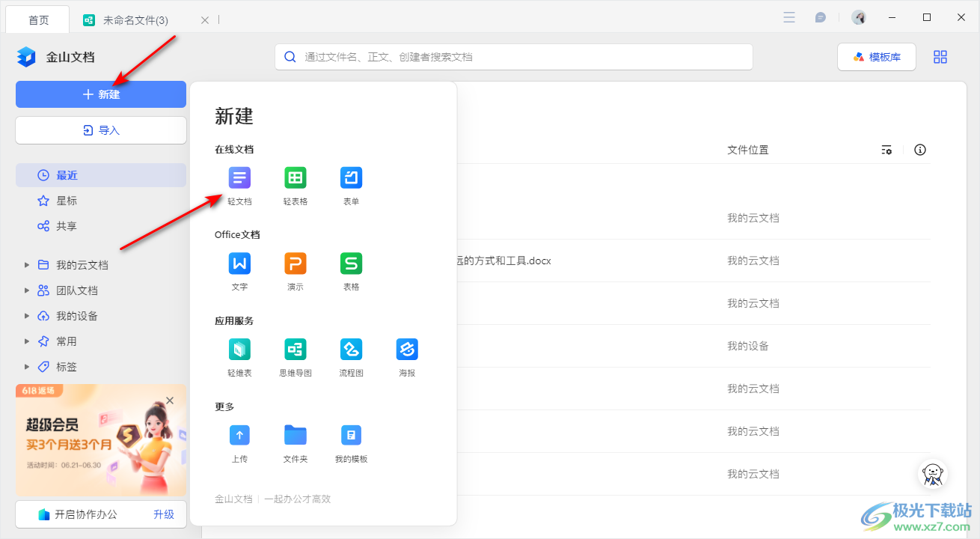Click the 上传 upload icon
This screenshot has width=980, height=539.
[x=239, y=435]
